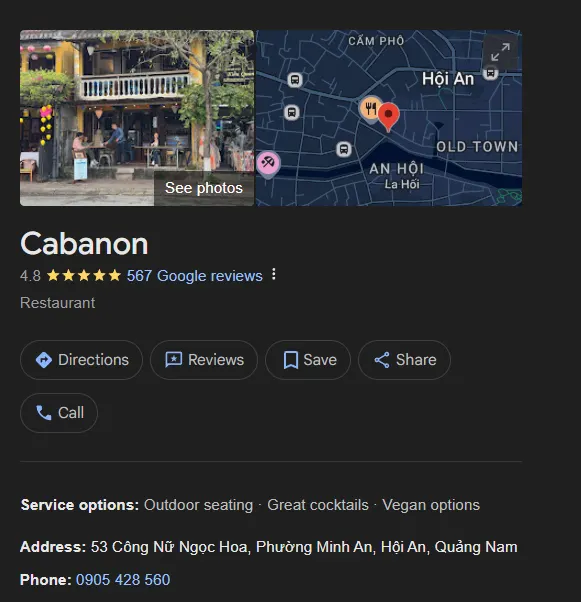Click the bus stop marker near Cẩm Phô
The height and width of the screenshot is (602, 581).
[x=295, y=80]
